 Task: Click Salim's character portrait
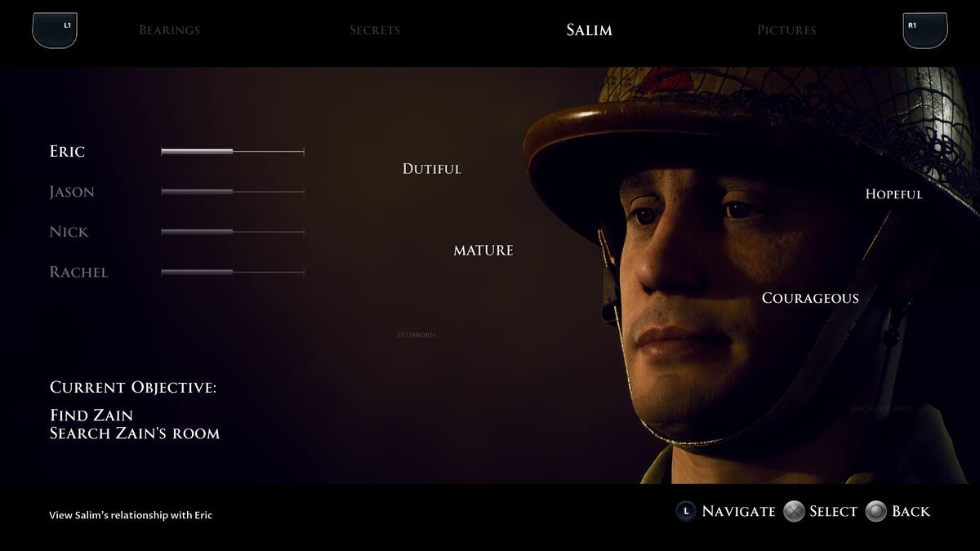coord(751,275)
